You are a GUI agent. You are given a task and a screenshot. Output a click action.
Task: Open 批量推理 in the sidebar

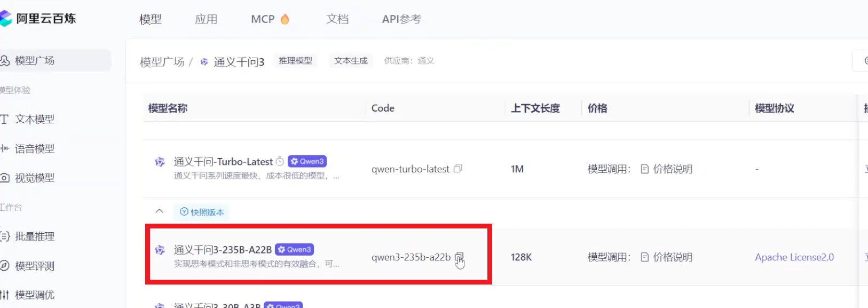coord(35,236)
